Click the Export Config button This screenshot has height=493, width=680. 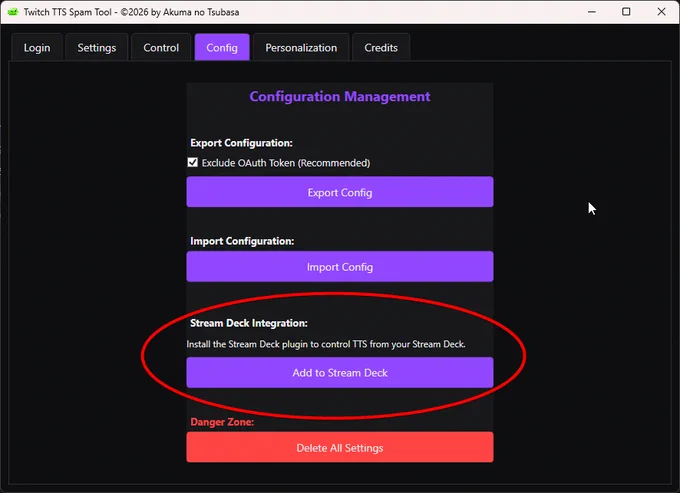[x=340, y=192]
